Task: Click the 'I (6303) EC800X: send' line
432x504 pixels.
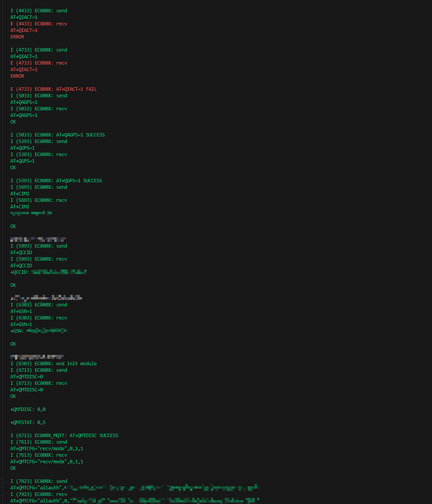Action: point(38,305)
